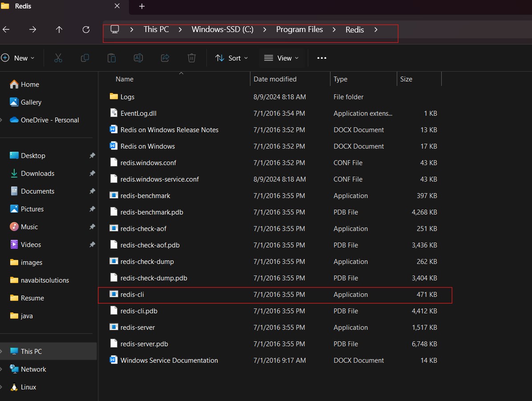Click the Cut scissors icon in toolbar
This screenshot has width=532, height=401.
58,58
